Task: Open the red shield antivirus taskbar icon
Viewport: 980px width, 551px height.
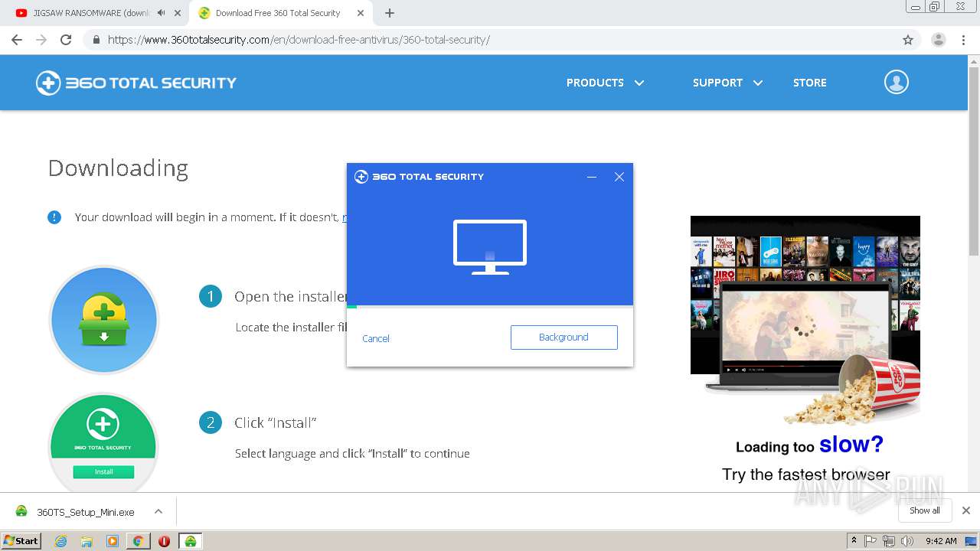Action: (164, 541)
